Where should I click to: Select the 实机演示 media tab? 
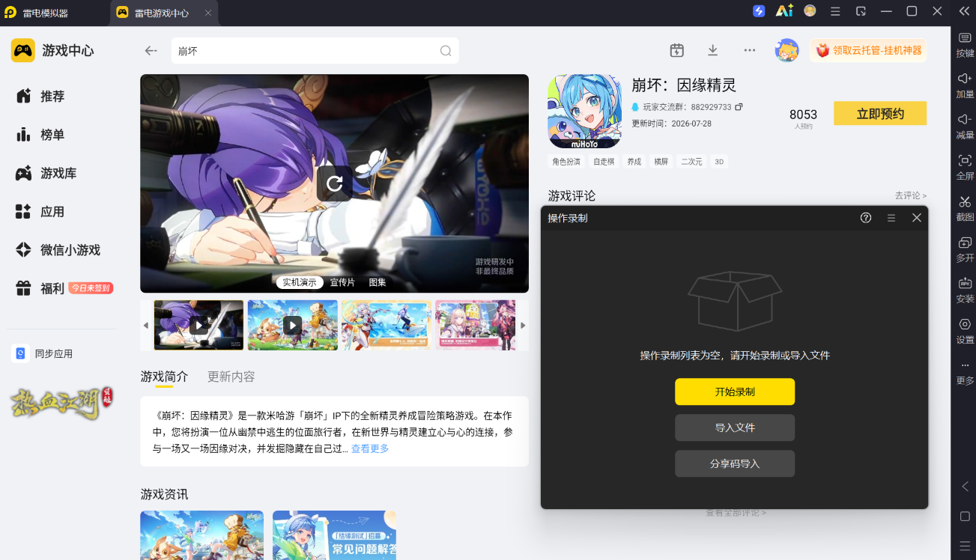coord(300,282)
